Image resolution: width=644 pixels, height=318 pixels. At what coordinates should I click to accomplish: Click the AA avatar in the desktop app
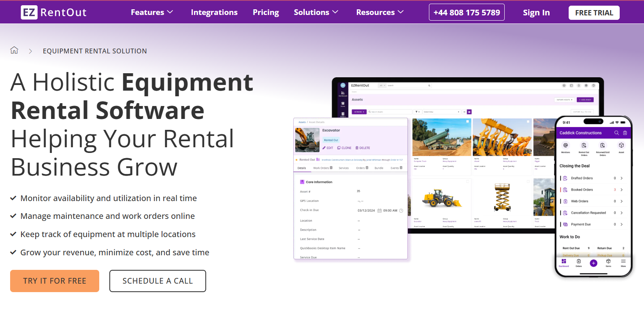tap(343, 85)
